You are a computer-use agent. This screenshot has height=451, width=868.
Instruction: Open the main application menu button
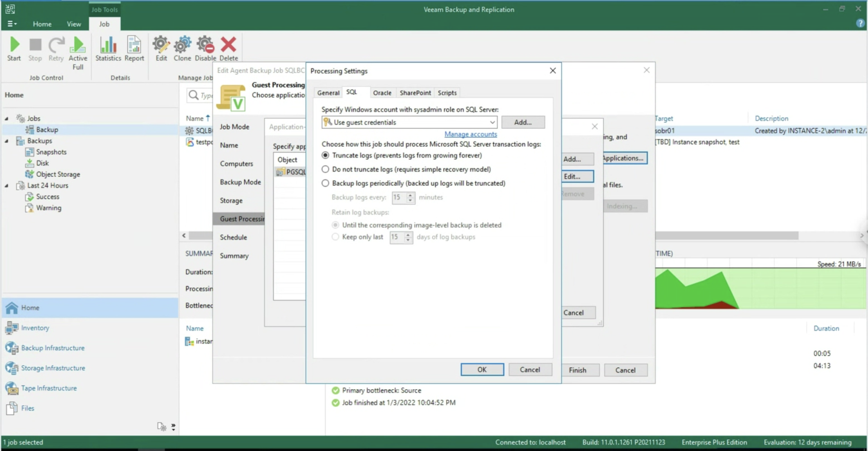[12, 24]
